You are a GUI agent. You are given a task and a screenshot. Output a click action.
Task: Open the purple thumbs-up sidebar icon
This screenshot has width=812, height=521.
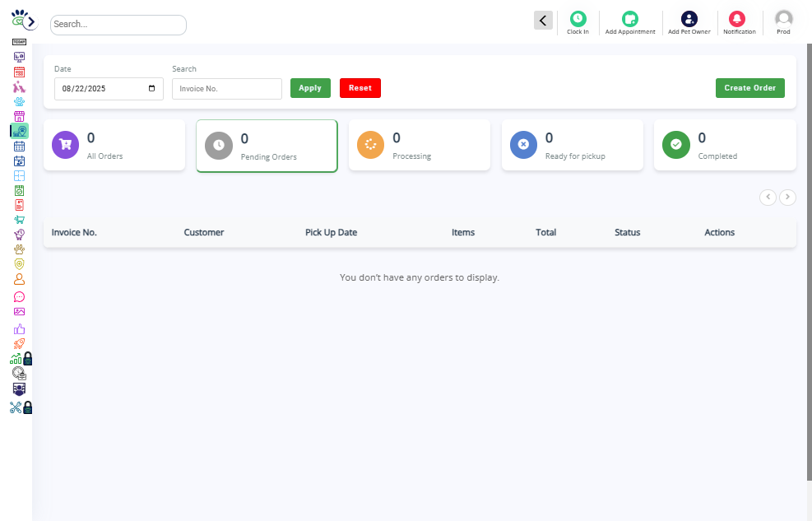click(19, 329)
